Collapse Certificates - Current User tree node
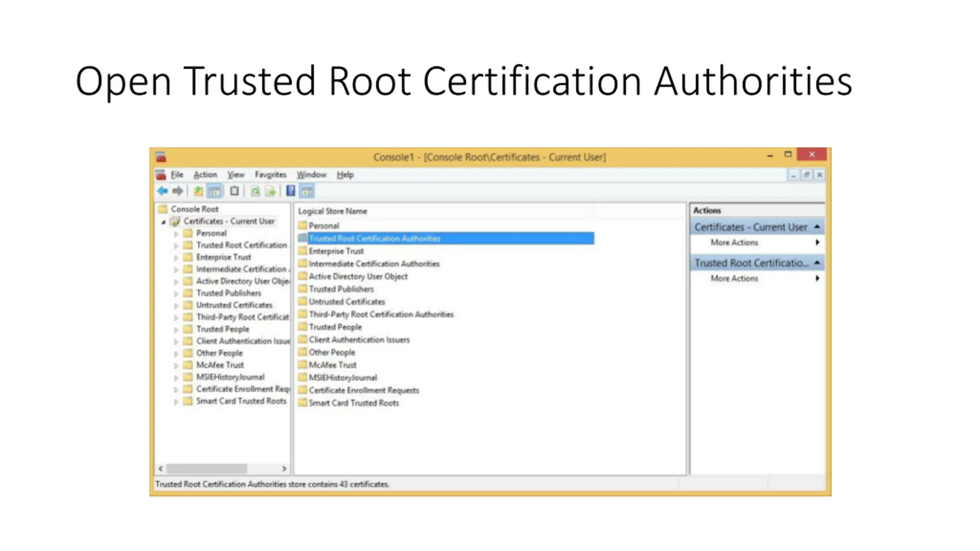This screenshot has height=551, width=980. pos(163,222)
